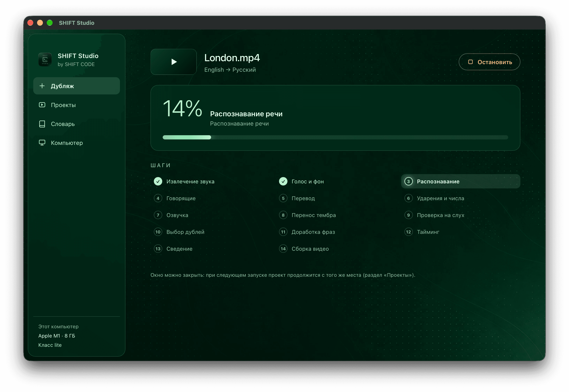Click step 10 icon for Выбор дублей
Image resolution: width=569 pixels, height=392 pixels.
[158, 232]
